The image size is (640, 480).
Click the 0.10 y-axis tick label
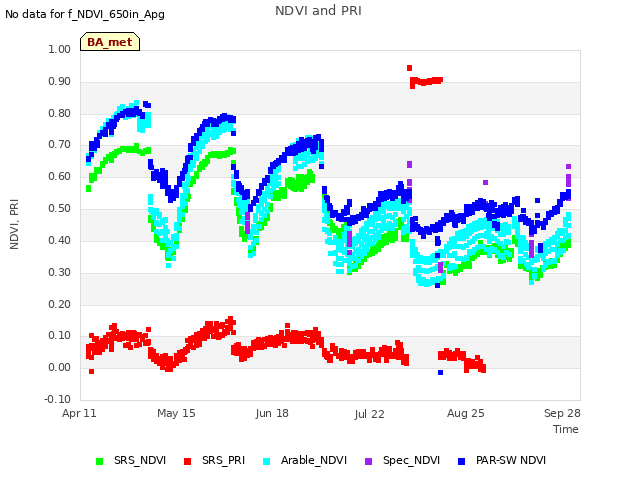pyautogui.click(x=60, y=336)
